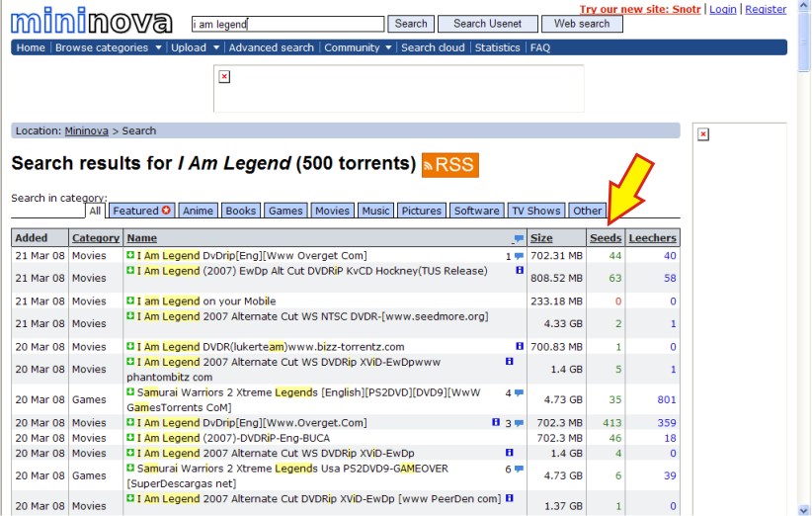
Task: Click the search input containing i am legend
Action: tap(287, 24)
